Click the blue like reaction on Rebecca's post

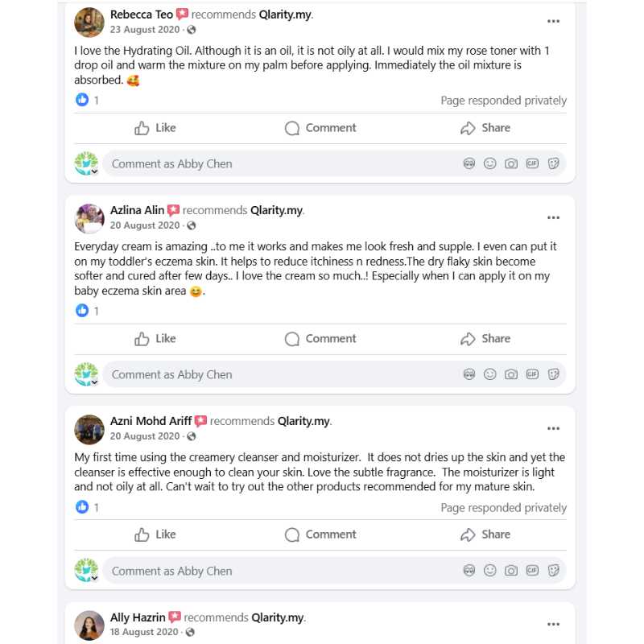click(82, 100)
